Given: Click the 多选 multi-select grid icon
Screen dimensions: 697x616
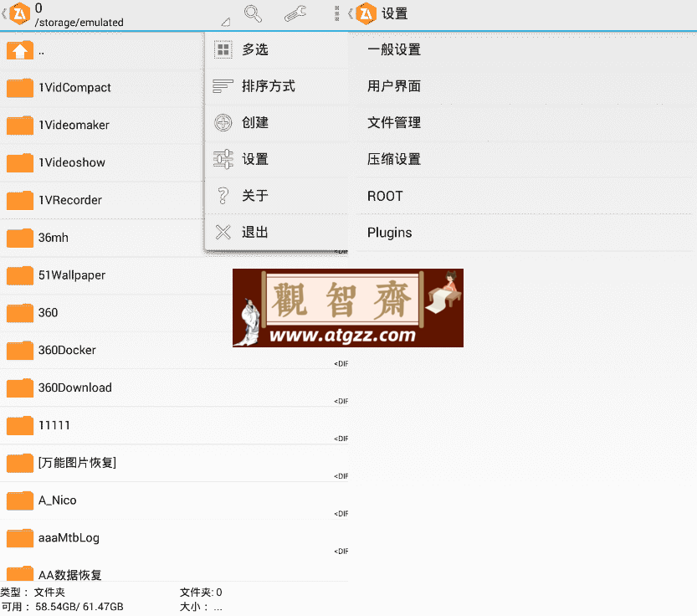Looking at the screenshot, I should coord(223,49).
